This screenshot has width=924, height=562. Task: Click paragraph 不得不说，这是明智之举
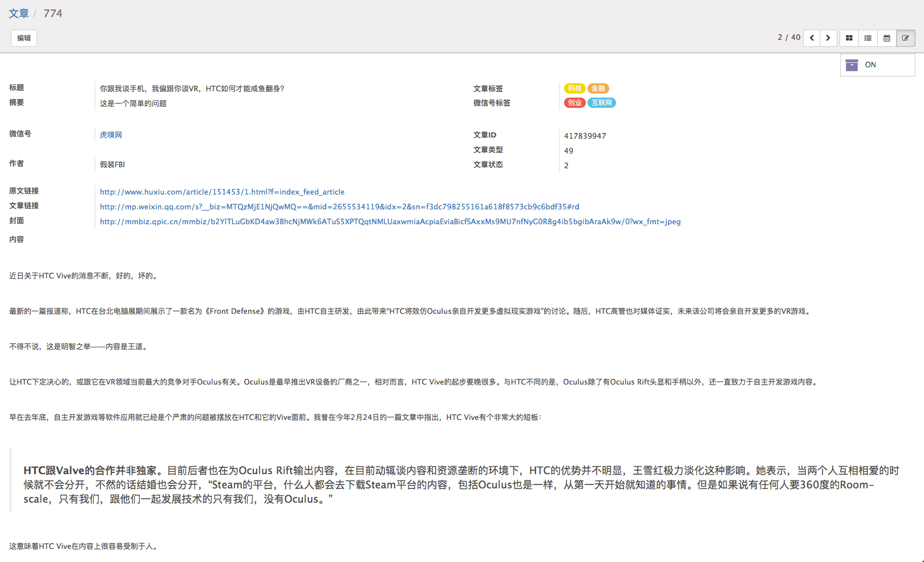point(79,346)
